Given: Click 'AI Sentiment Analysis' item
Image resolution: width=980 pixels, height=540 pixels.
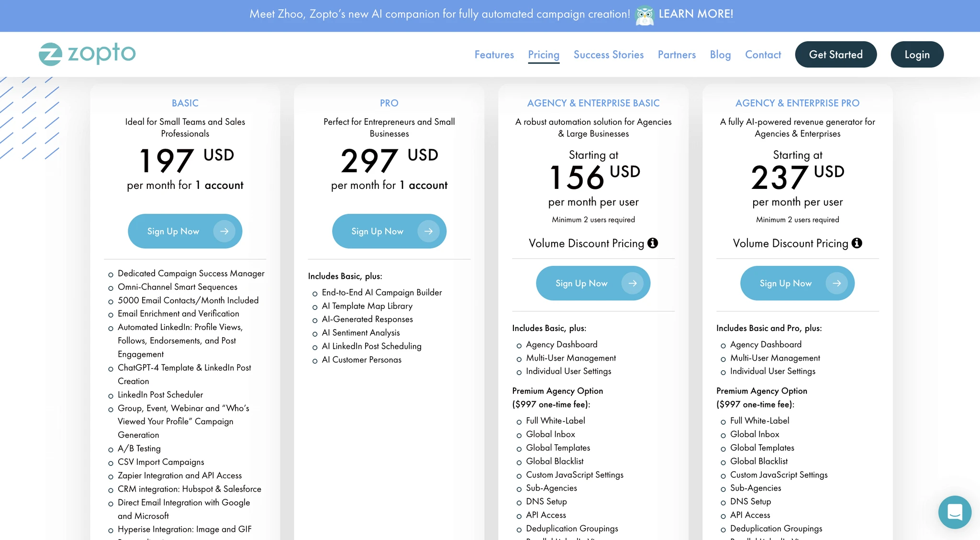Looking at the screenshot, I should [361, 332].
